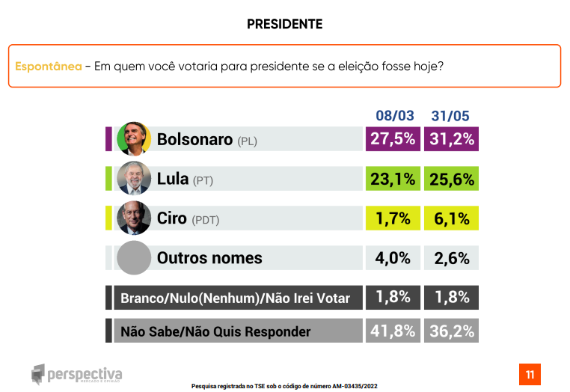
Task: Click the Não Sabe/Não Quis Responder row label
Action: tap(215, 331)
